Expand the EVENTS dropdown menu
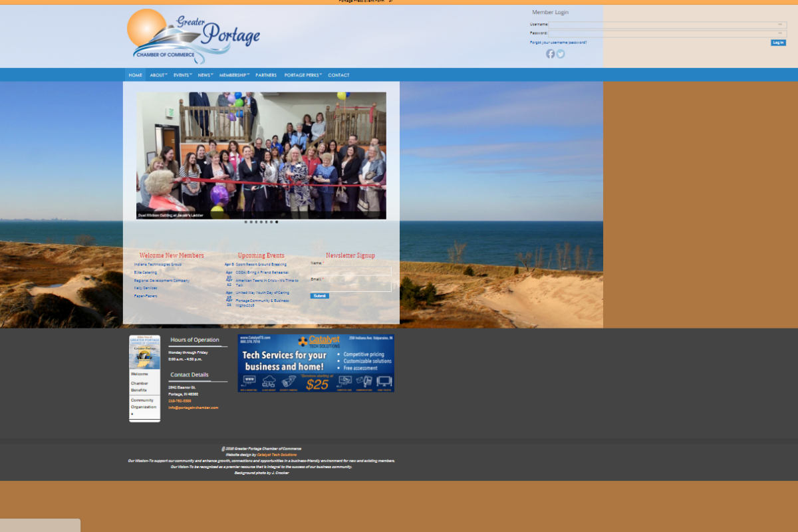The height and width of the screenshot is (532, 798). pos(182,74)
